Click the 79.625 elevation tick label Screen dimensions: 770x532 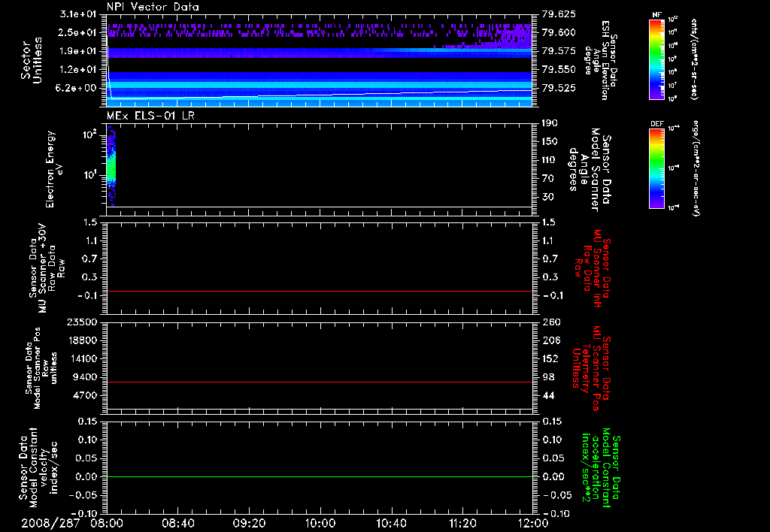(x=559, y=14)
